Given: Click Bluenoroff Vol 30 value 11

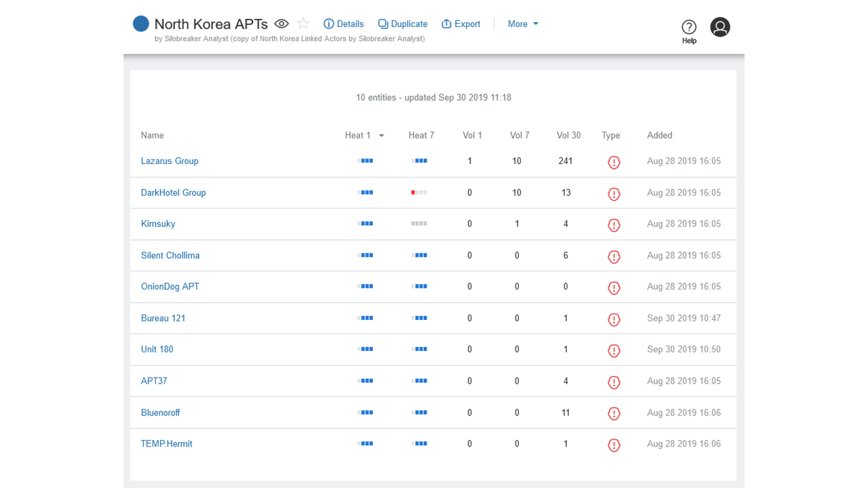Looking at the screenshot, I should pos(566,413).
